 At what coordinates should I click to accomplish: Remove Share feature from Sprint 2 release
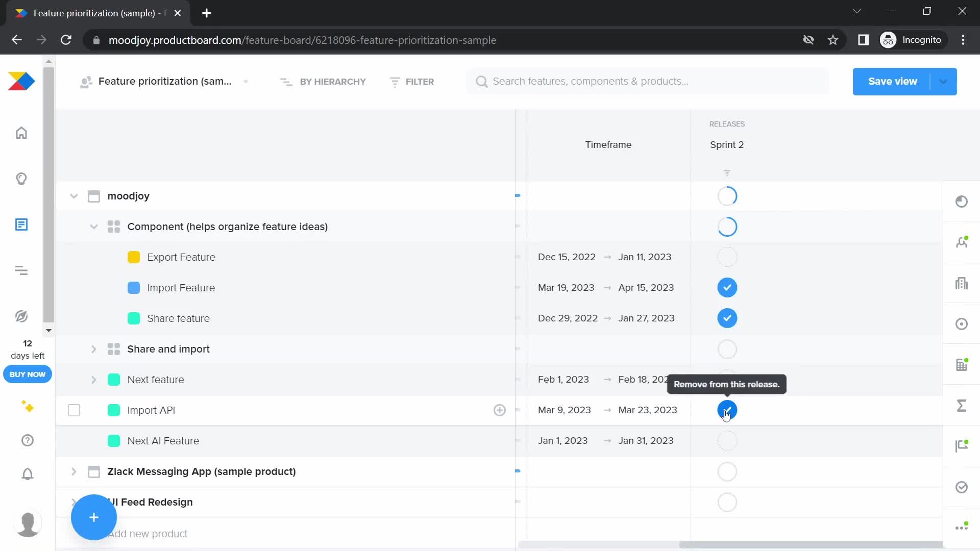[727, 318]
